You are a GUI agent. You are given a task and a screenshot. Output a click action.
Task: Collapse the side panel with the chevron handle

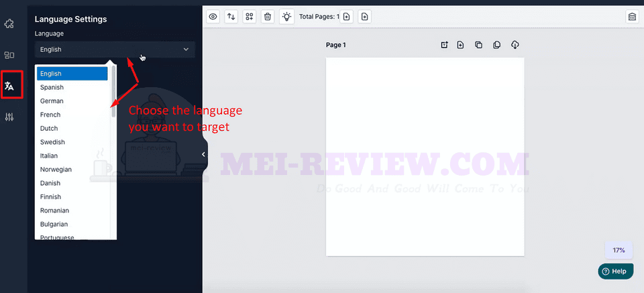click(x=203, y=154)
